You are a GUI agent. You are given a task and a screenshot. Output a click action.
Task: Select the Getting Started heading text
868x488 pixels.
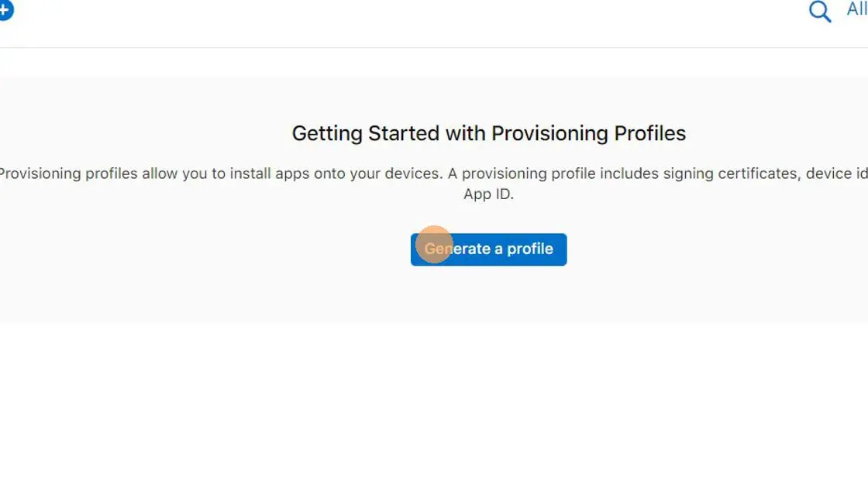(488, 133)
